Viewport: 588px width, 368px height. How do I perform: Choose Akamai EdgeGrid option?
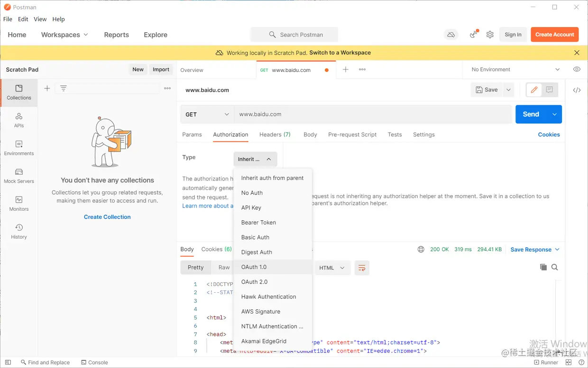coord(273,341)
